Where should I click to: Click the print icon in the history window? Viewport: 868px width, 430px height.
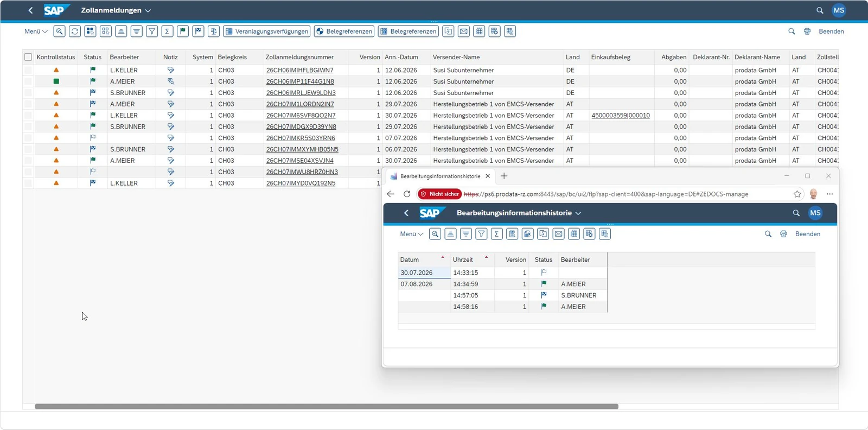click(783, 234)
